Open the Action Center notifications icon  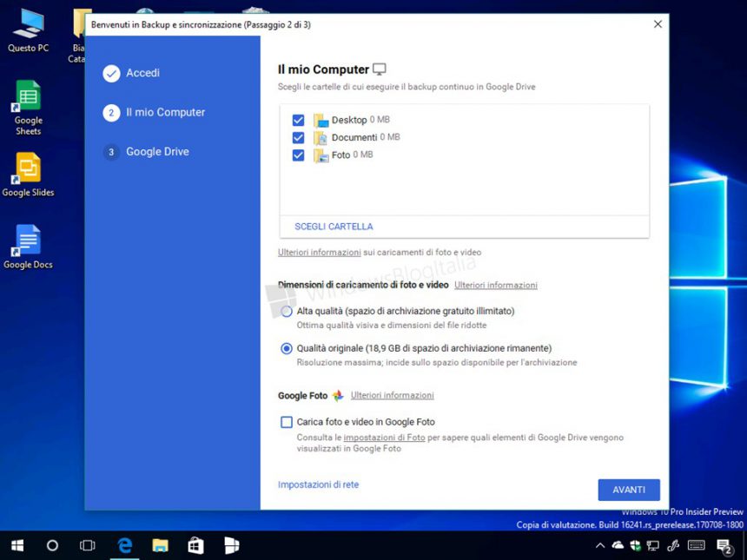(x=724, y=547)
